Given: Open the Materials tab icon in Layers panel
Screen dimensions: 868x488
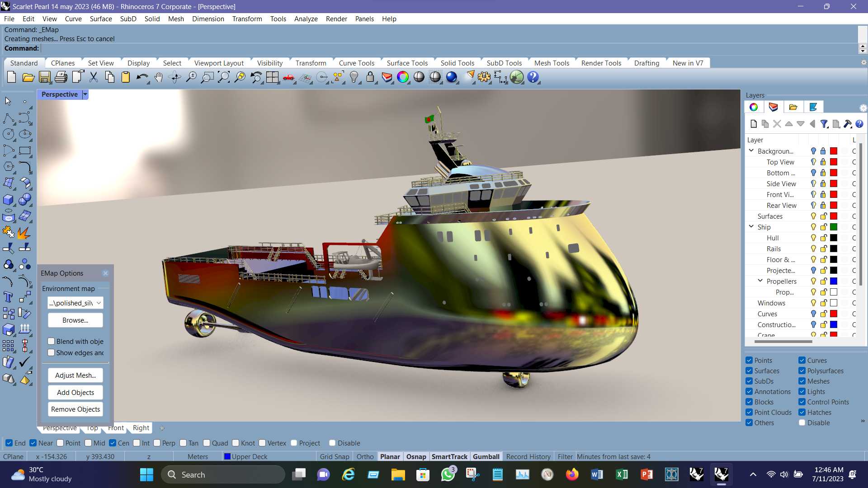Looking at the screenshot, I should 773,107.
